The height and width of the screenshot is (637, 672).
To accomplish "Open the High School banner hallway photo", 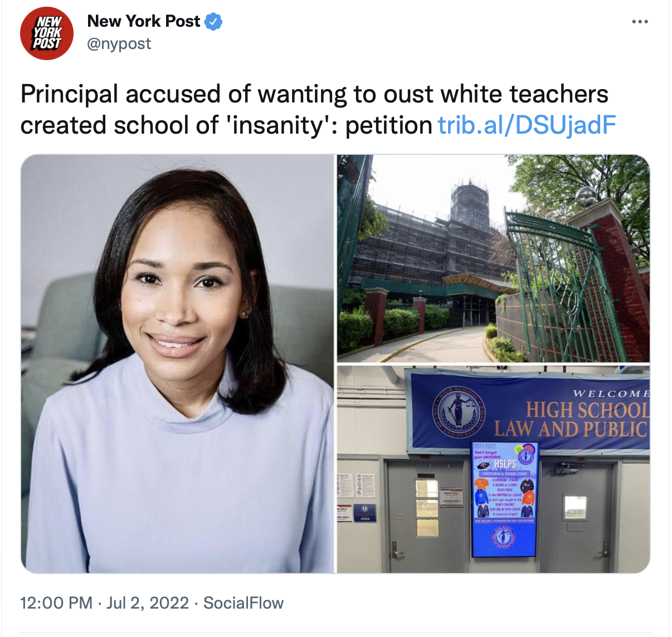I will 493,469.
